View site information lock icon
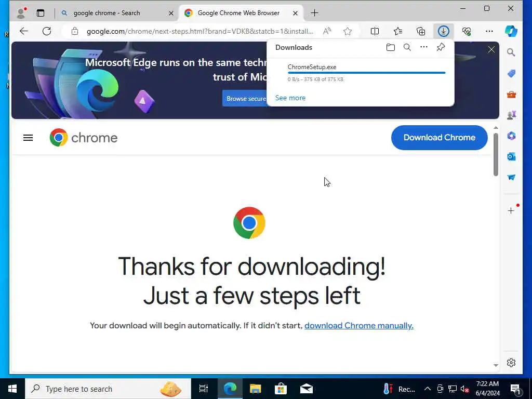The height and width of the screenshot is (399, 532). [75, 31]
